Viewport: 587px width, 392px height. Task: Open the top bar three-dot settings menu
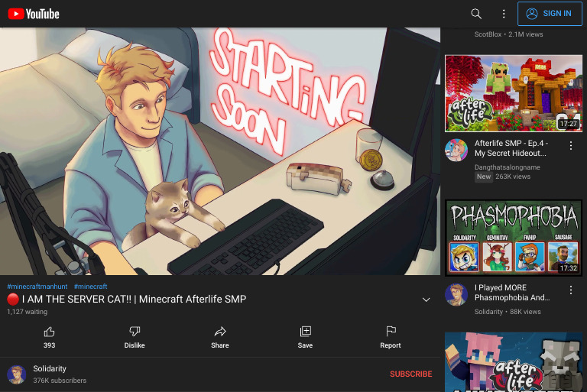tap(504, 14)
